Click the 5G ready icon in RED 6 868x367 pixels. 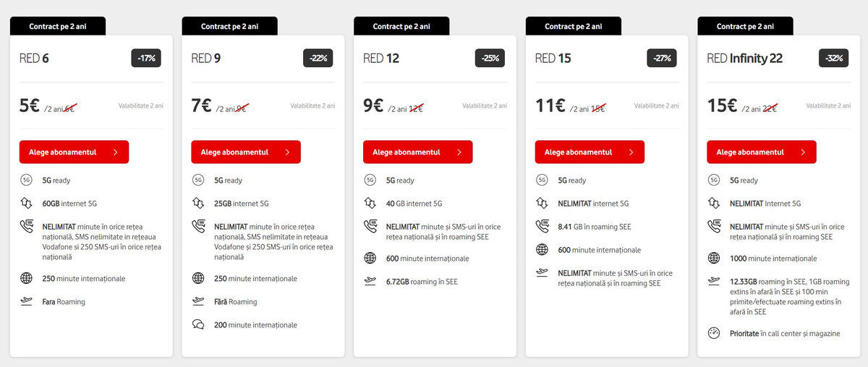pyautogui.click(x=27, y=181)
